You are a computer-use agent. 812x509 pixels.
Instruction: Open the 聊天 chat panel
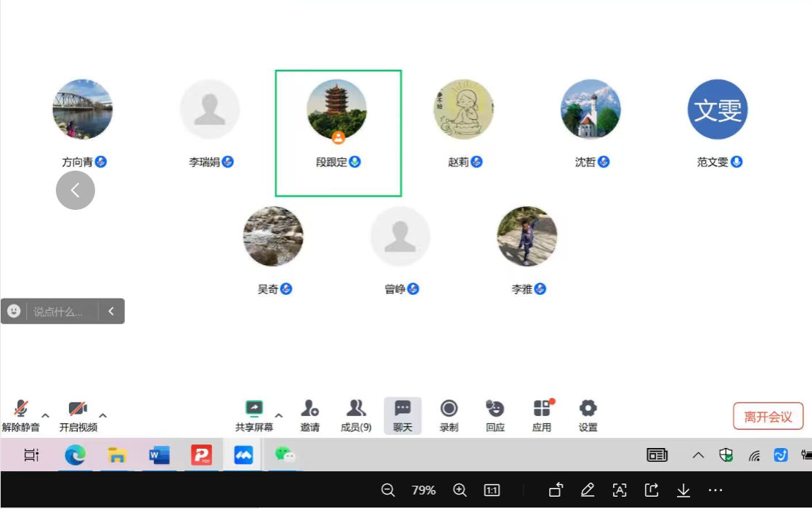click(x=402, y=415)
